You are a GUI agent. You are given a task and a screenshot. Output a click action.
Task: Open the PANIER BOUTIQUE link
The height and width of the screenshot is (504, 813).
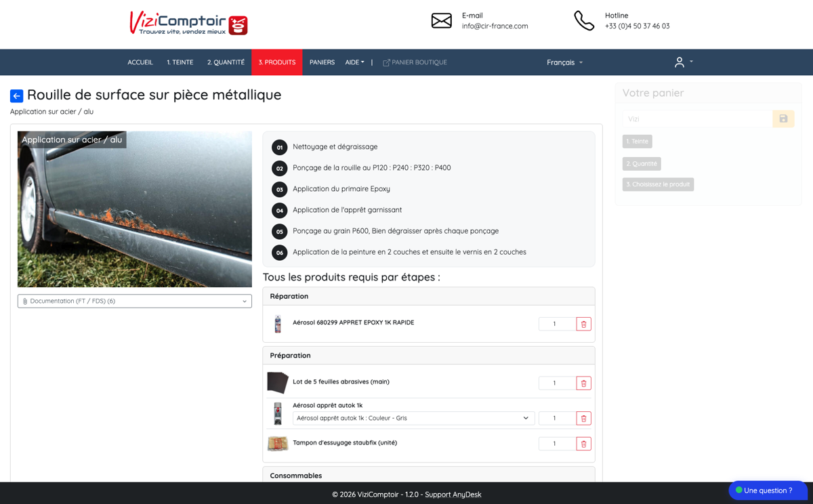click(x=415, y=62)
